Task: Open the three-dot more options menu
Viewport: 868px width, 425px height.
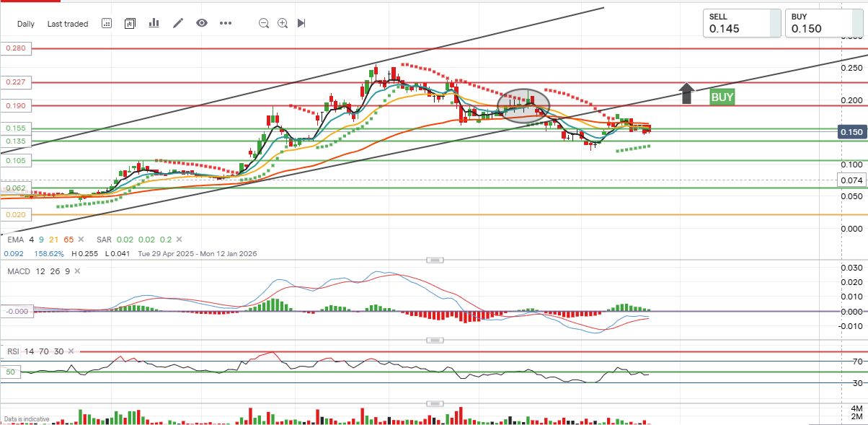Action: click(226, 23)
